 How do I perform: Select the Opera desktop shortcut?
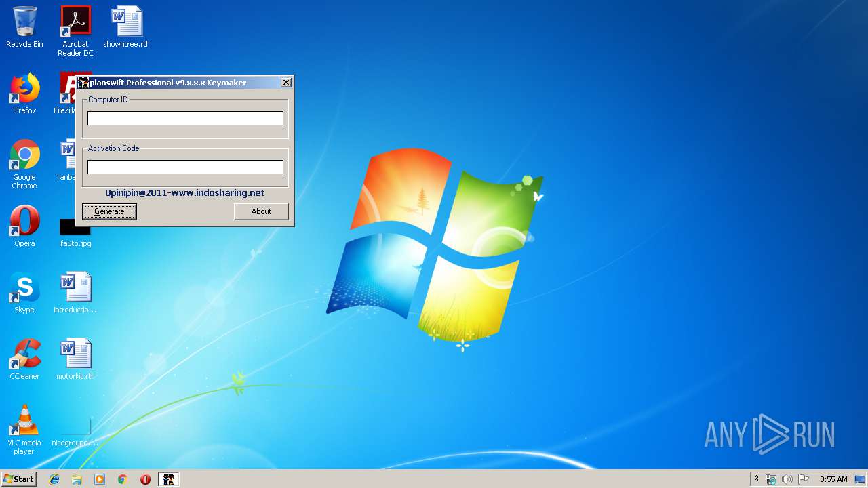pyautogui.click(x=24, y=226)
